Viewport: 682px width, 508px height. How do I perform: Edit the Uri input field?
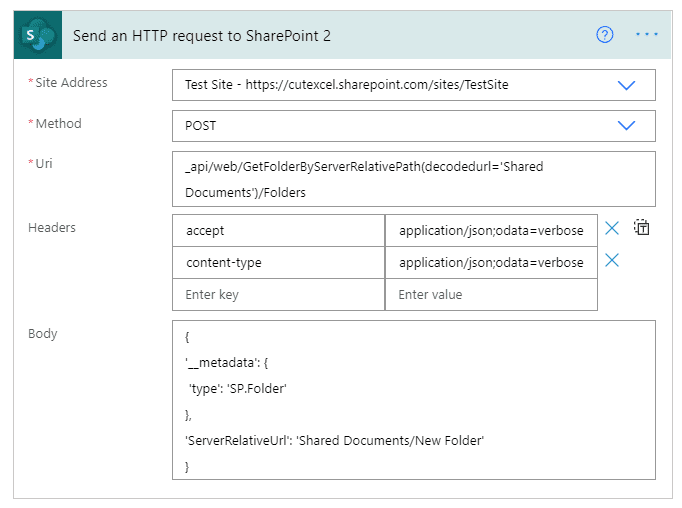click(x=414, y=179)
